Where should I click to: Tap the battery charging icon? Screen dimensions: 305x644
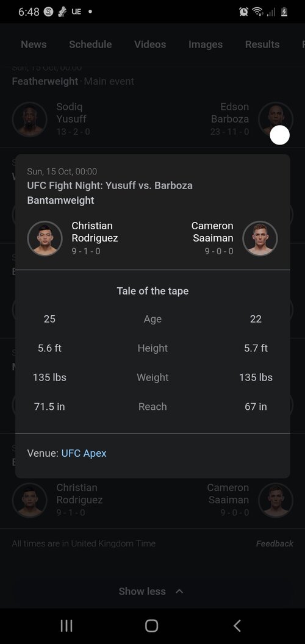coord(284,12)
